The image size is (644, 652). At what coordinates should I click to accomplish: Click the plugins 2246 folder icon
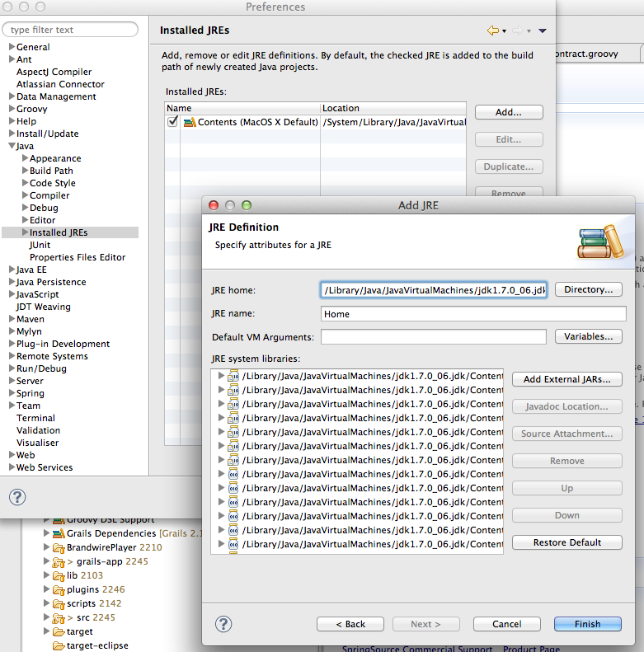pos(59,590)
